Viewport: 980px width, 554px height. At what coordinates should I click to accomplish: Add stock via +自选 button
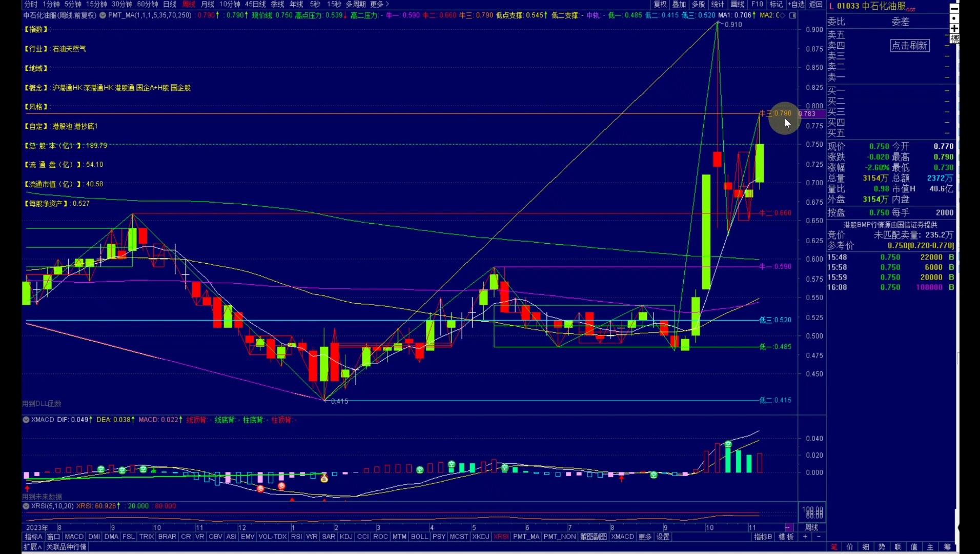(796, 4)
